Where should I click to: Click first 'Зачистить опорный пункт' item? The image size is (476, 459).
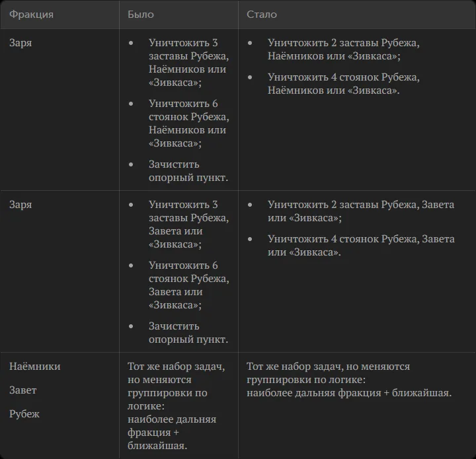click(x=188, y=170)
